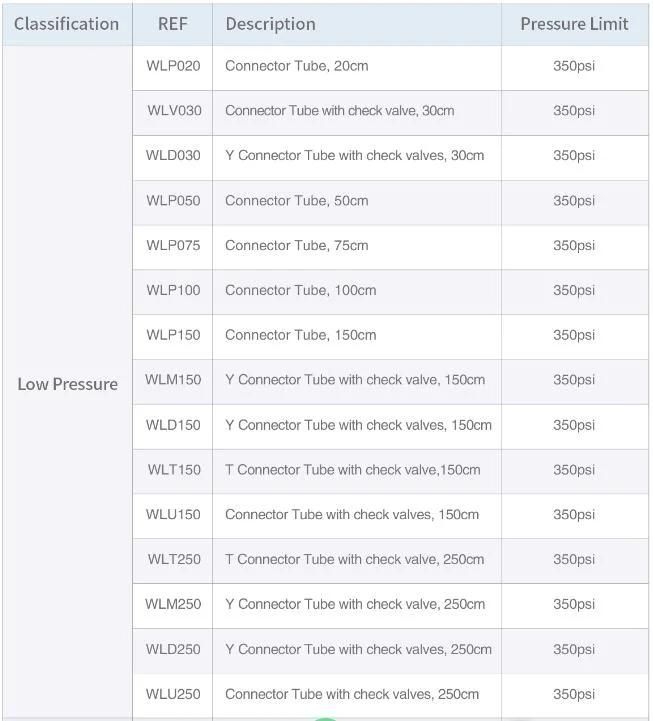Select REF code WLP020

point(173,66)
